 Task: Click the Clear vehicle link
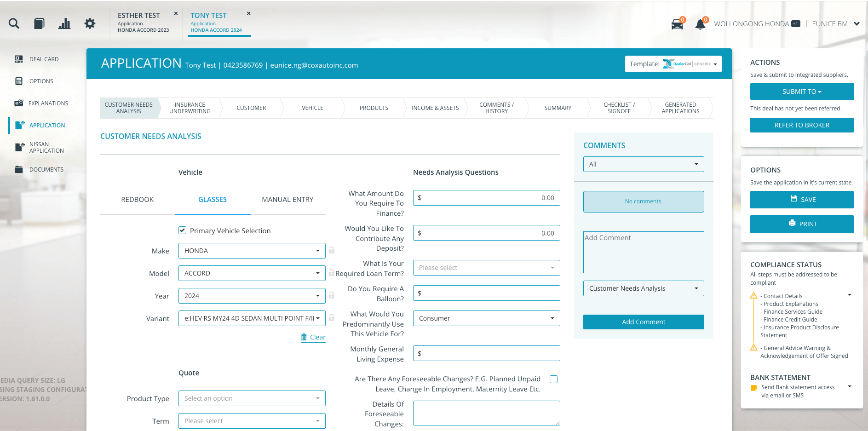tap(313, 337)
